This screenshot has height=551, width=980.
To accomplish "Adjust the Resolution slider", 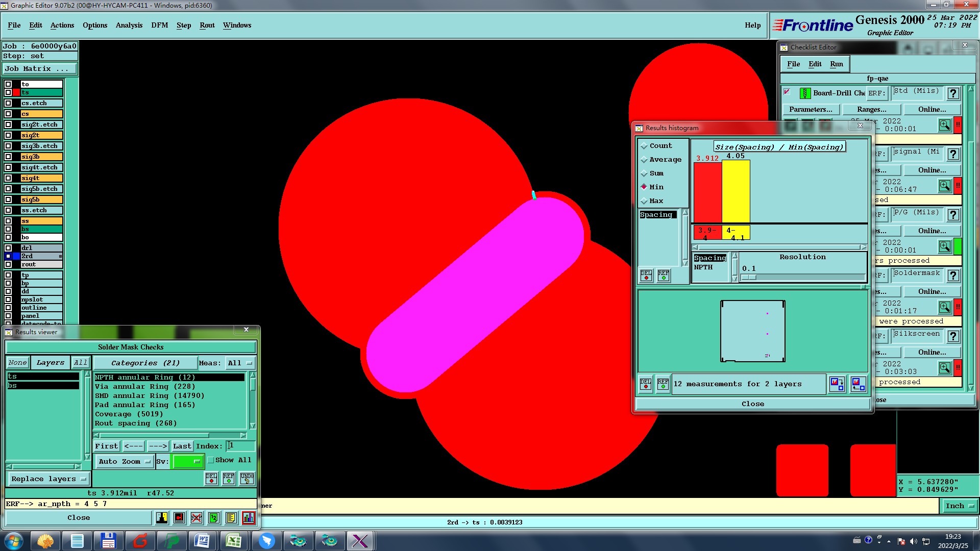I will (x=749, y=277).
